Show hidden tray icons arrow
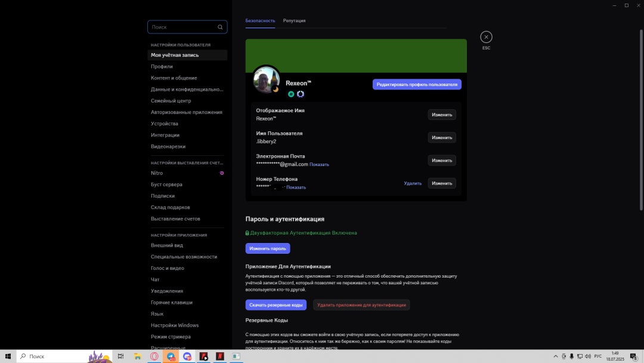This screenshot has height=363, width=644. pos(556,356)
